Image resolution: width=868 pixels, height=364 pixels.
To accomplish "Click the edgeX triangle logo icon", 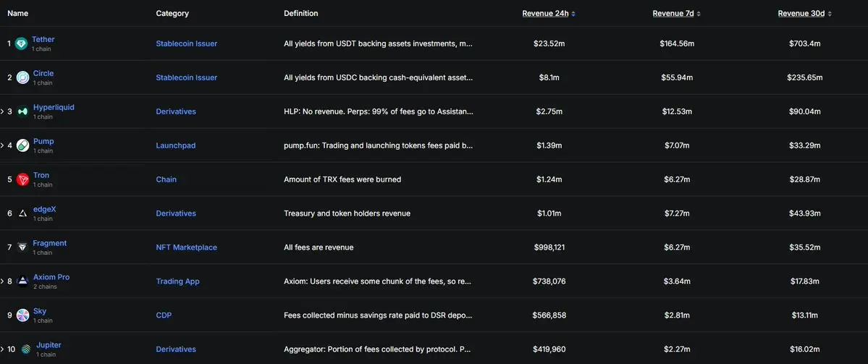I will point(22,213).
